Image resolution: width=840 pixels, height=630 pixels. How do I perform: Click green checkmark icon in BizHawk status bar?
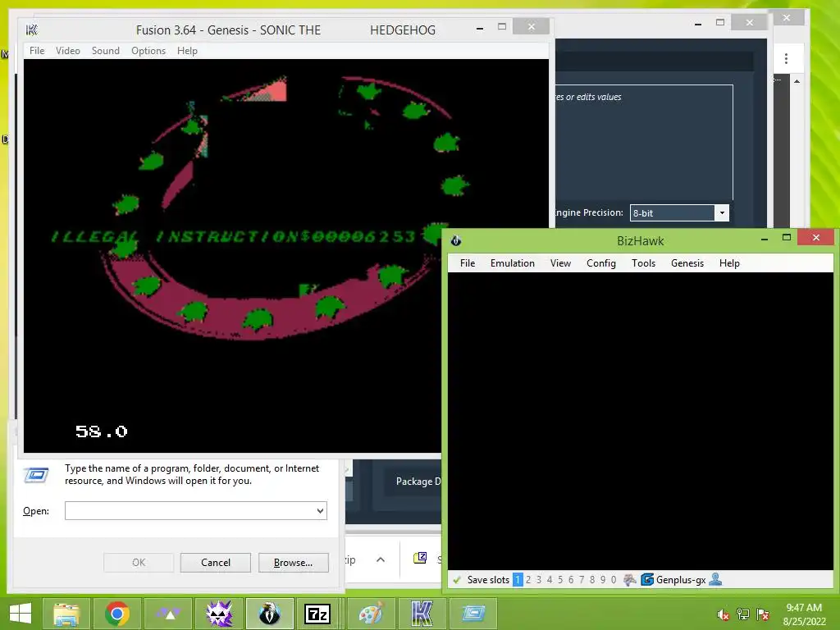[x=457, y=580]
